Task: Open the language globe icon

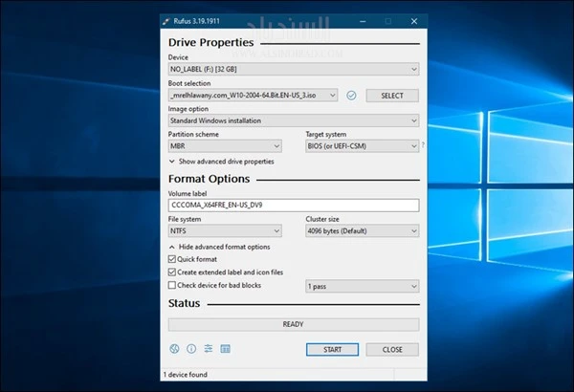Action: [174, 349]
